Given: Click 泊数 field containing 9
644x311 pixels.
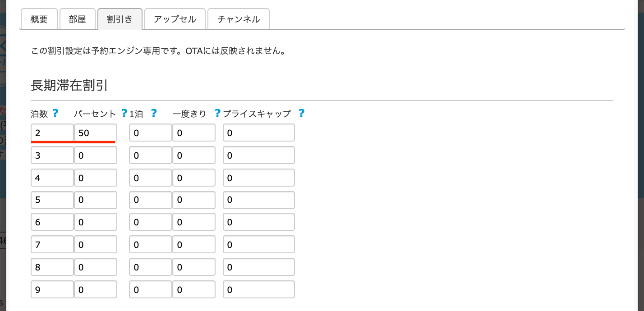Looking at the screenshot, I should (x=52, y=289).
